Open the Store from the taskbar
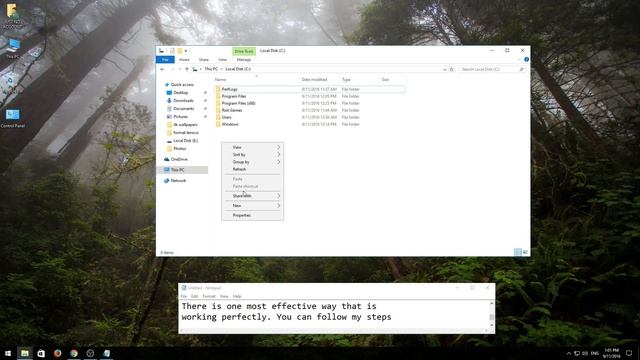Screen dimensions: 640x360 tap(41, 353)
